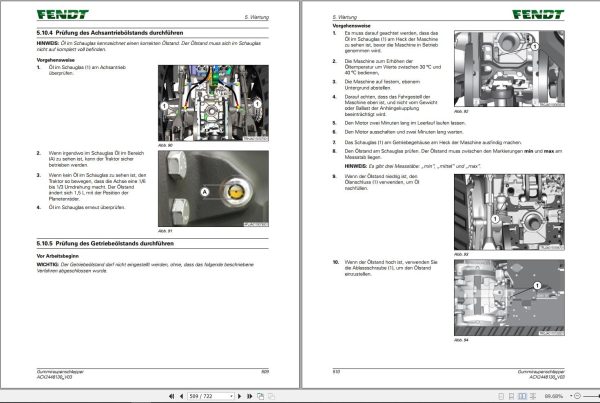The width and height of the screenshot is (600, 403).
Task: Click the Fendt logo on the right page
Action: coord(538,15)
